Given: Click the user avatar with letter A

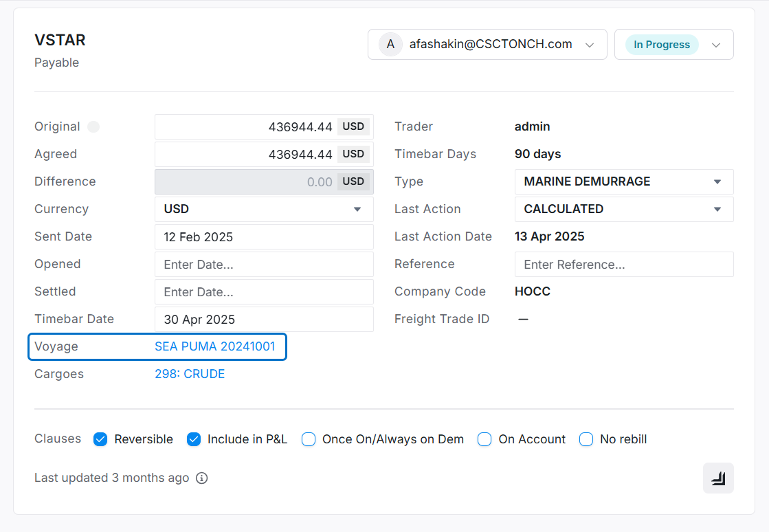Looking at the screenshot, I should point(390,45).
